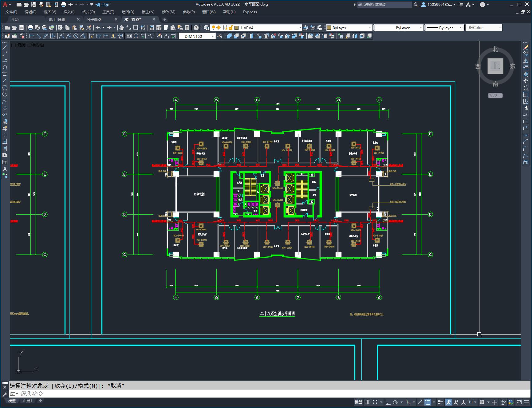Viewport: 532px width, 408px height.
Task: Select the Mirror modify tool
Action: 526,61
